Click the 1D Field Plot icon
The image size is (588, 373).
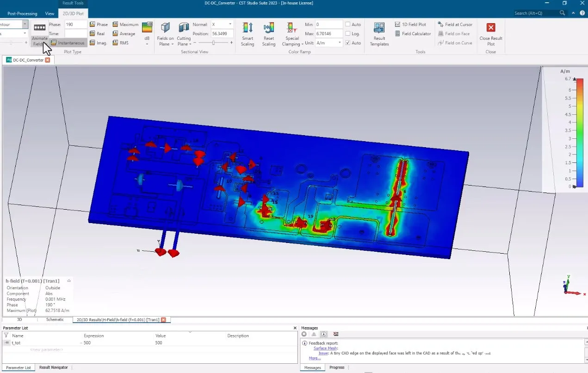pyautogui.click(x=398, y=25)
